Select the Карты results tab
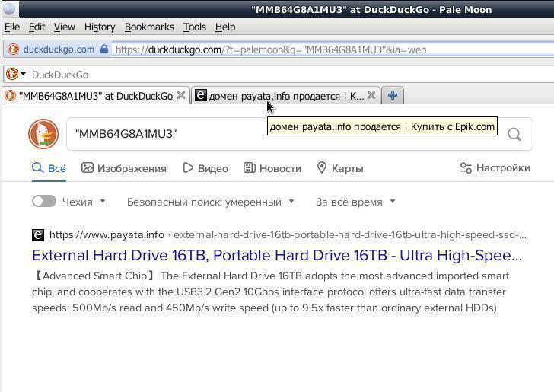 [340, 168]
